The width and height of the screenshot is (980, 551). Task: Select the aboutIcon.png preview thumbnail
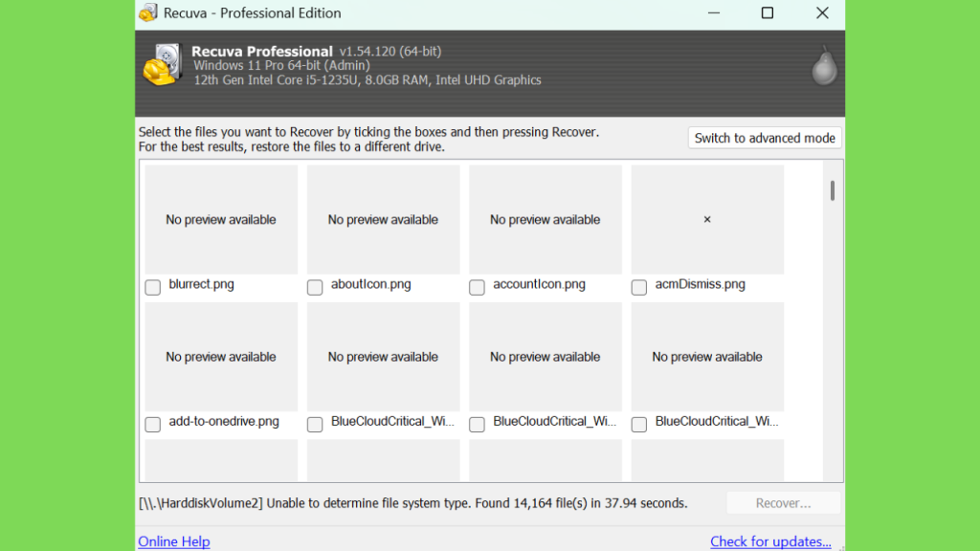click(x=383, y=219)
